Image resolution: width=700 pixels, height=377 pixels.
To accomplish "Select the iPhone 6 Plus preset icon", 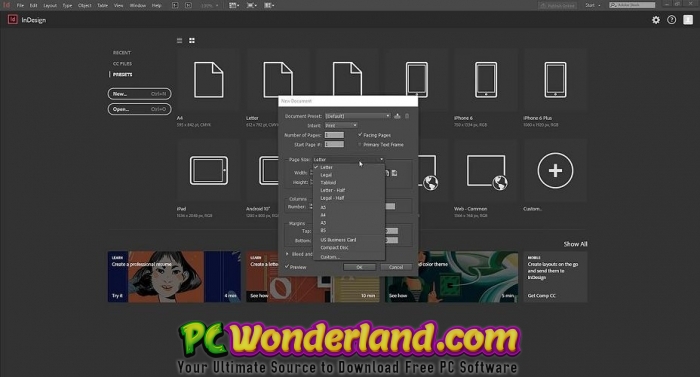I will coord(555,80).
